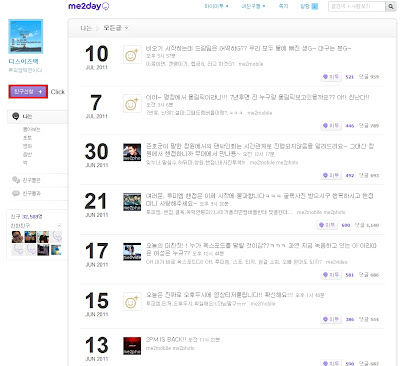Click the blue profile name under the avatar
Screen dimensions: 400x366
click(23, 61)
